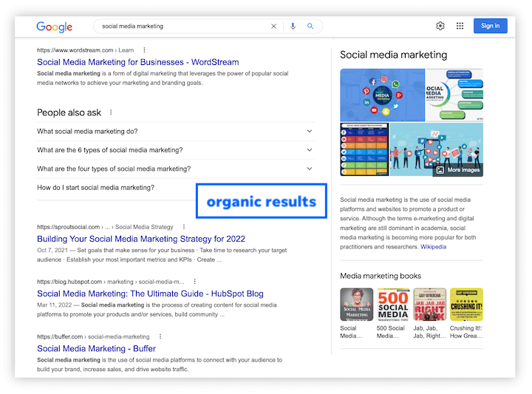This screenshot has height=394, width=532.
Task: Click the More images button
Action: coord(458,170)
